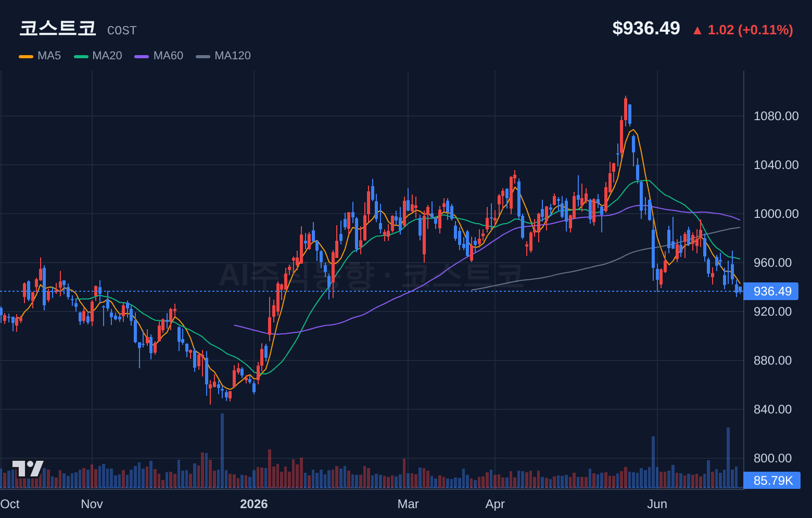Toggle the MA5 legend entry
This screenshot has height=518, width=812.
click(40, 56)
